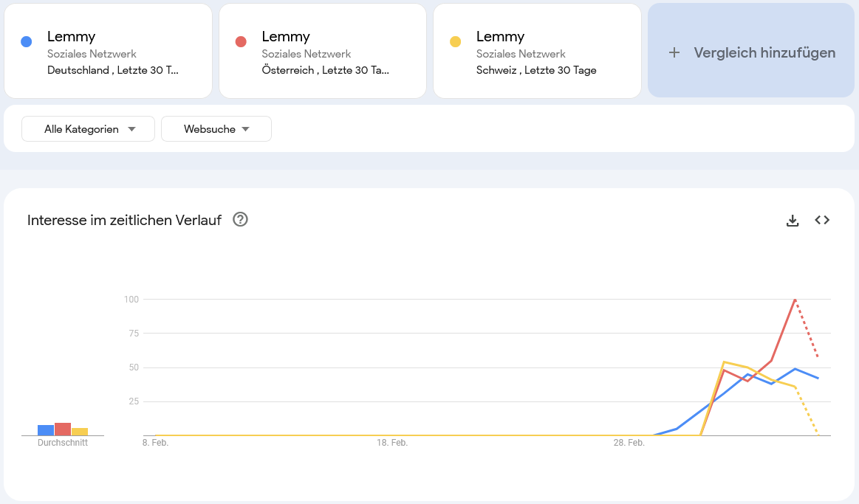Click Deutschland, Letzte 30 T... text

click(x=113, y=70)
